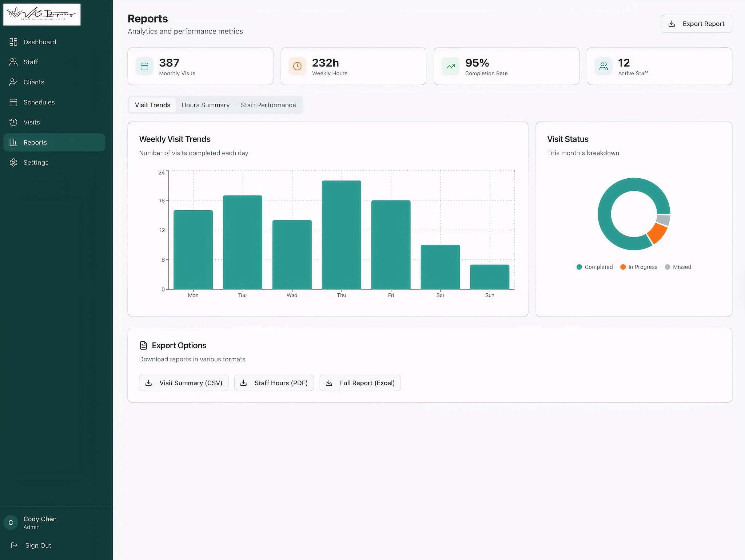The height and width of the screenshot is (560, 745).
Task: Click the teal Completed donut segment
Action: (x=605, y=214)
